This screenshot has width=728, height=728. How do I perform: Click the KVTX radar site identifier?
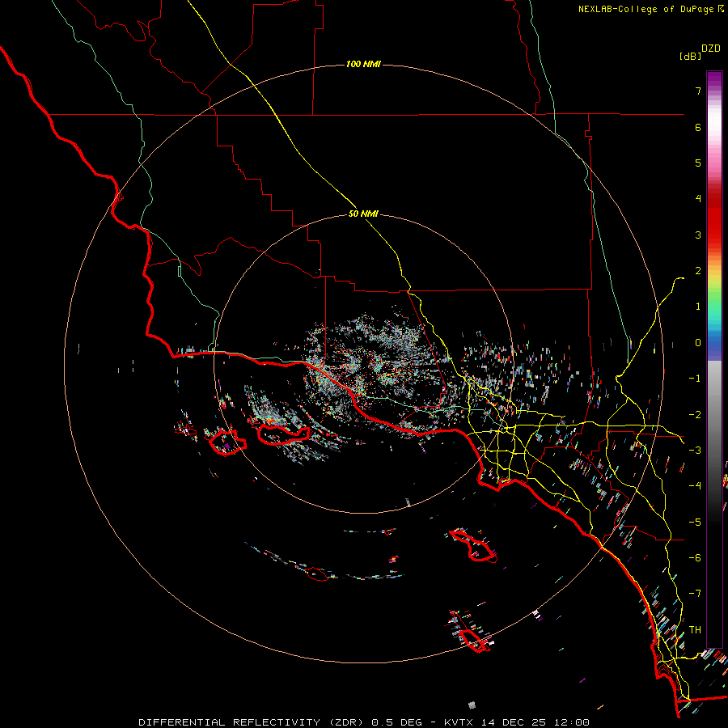pyautogui.click(x=459, y=722)
